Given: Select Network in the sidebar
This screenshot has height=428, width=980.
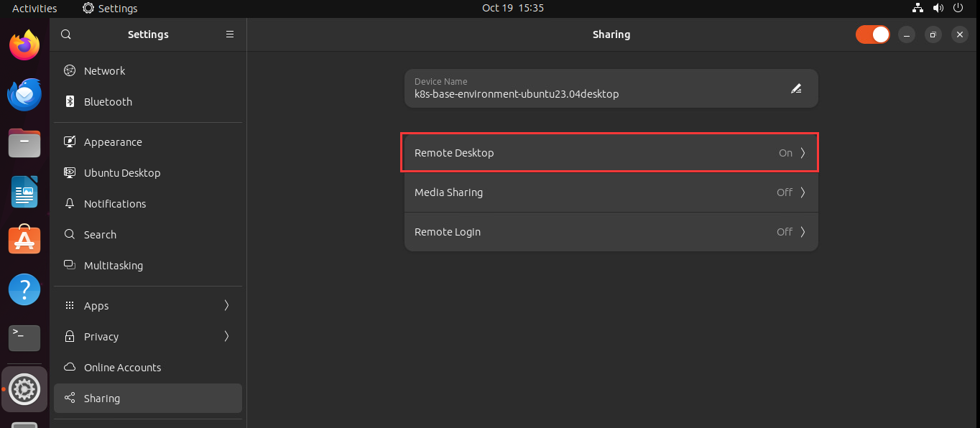Looking at the screenshot, I should point(105,71).
